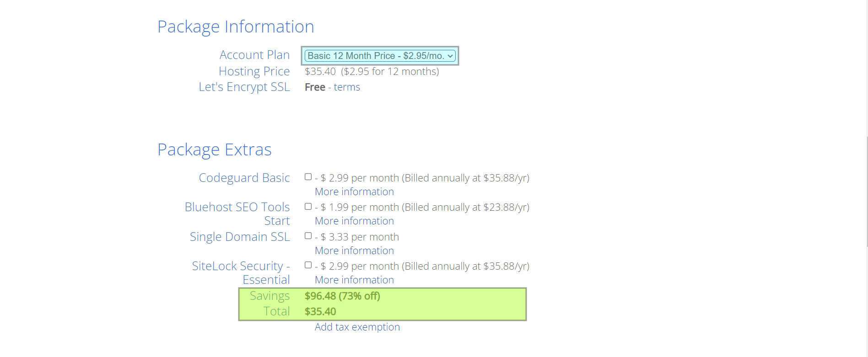
Task: View More information for Bluehost SEO Tools
Action: coord(354,221)
